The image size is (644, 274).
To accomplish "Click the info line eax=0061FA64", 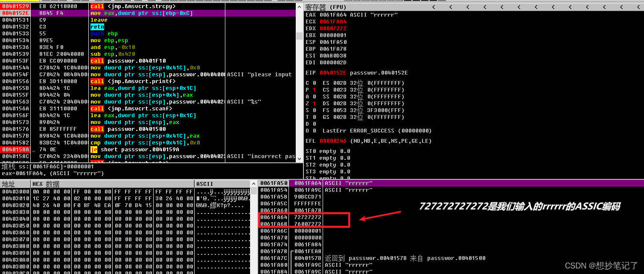I will click(53, 173).
